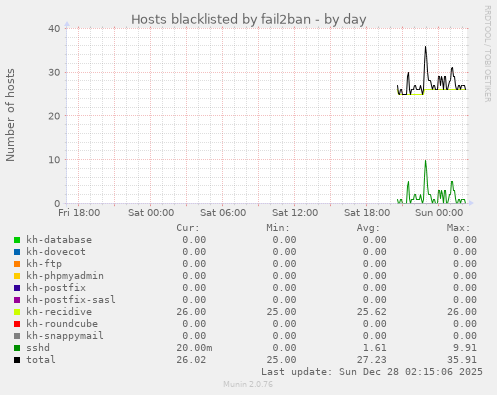The width and height of the screenshot is (497, 395).
Task: Select the kh-database legend label
Action: (59, 240)
